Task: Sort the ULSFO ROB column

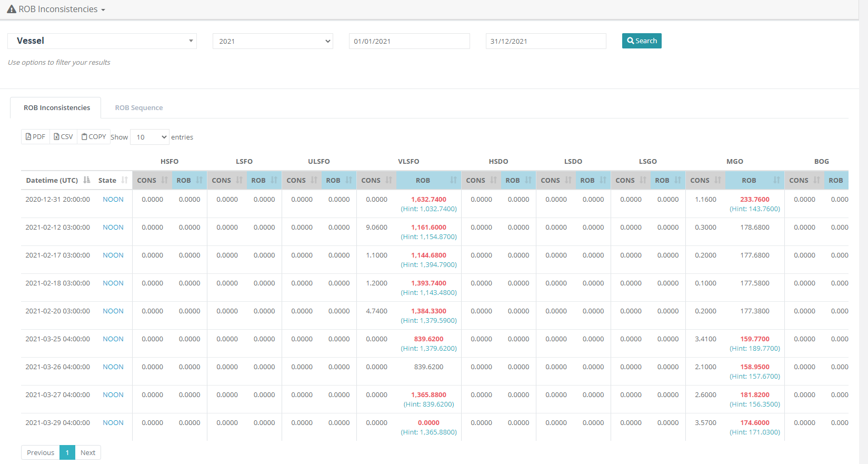Action: click(x=338, y=180)
